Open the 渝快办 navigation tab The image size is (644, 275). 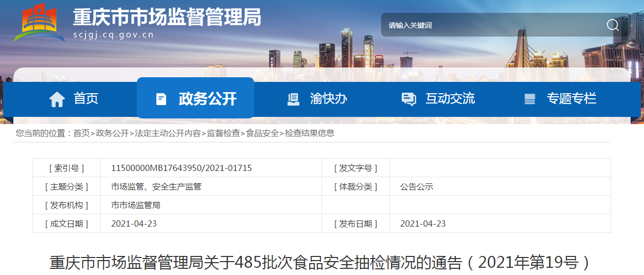pos(317,98)
